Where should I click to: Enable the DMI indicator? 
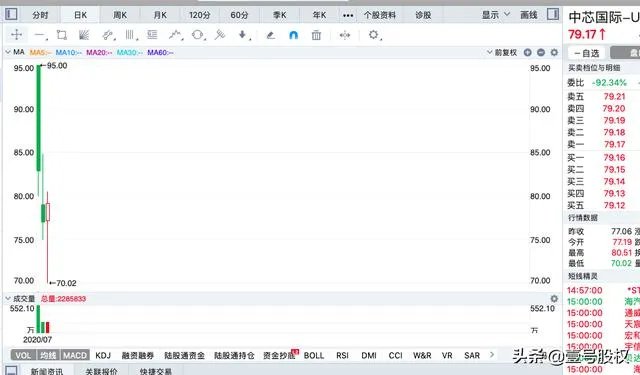coord(369,355)
